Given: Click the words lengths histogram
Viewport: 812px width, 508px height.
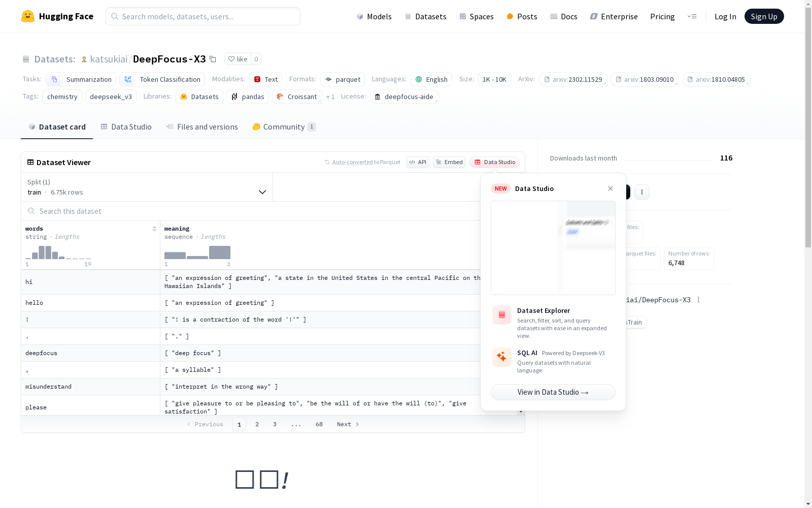Looking at the screenshot, I should point(58,252).
